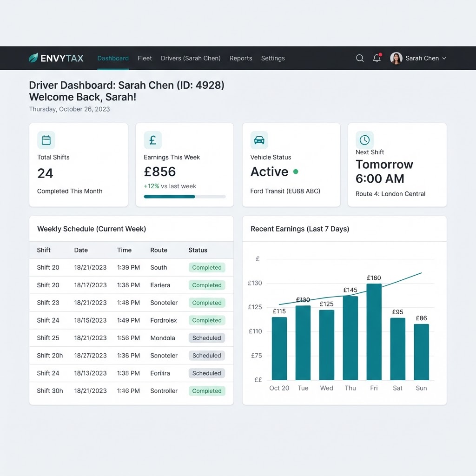
Task: Expand the Sarah Chen account chevron
Action: click(x=444, y=58)
